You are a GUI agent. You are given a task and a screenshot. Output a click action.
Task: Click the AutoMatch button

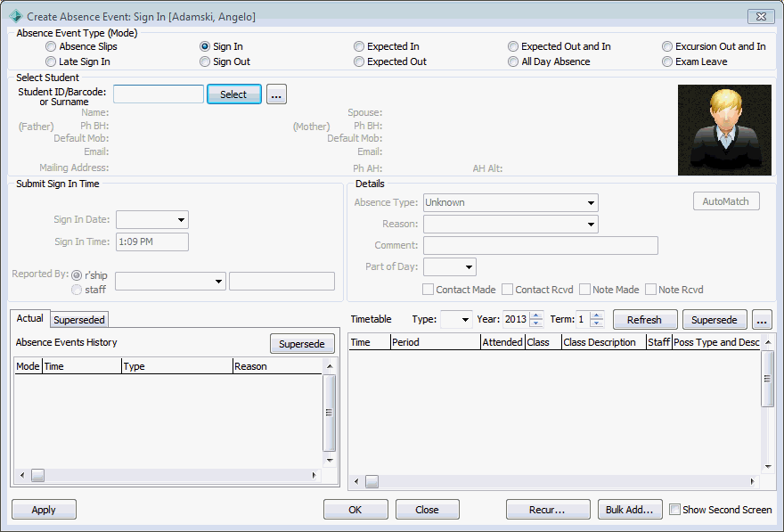point(726,201)
